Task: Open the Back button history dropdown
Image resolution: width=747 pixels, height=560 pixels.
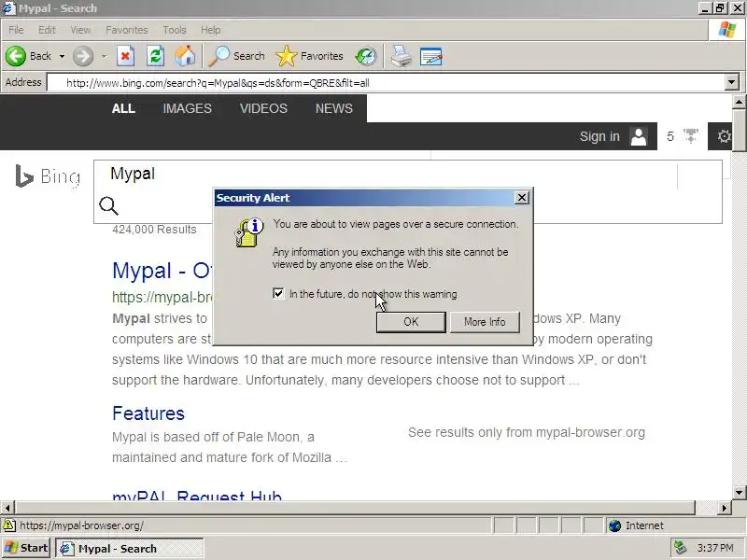Action: (62, 56)
